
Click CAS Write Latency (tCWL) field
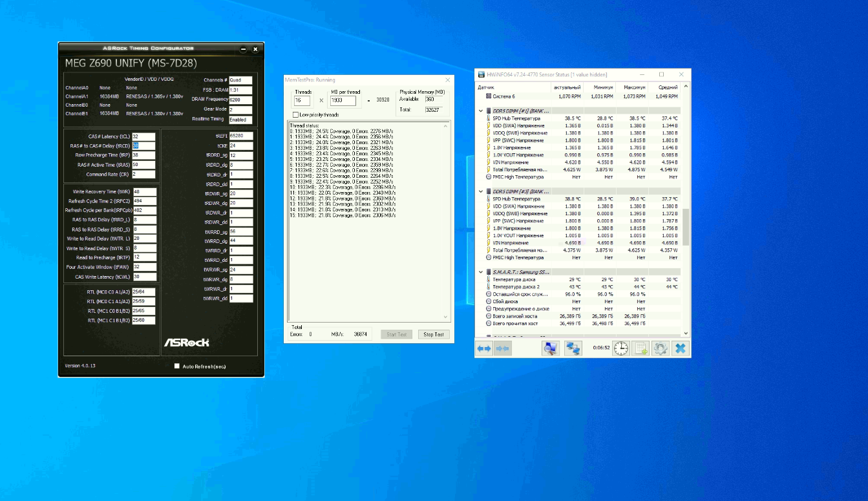[145, 277]
